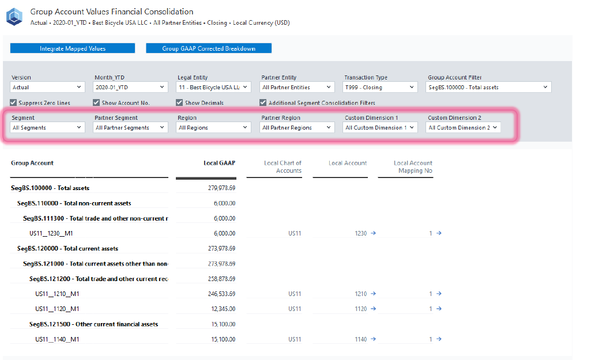Image resolution: width=610 pixels, height=364 pixels.
Task: Disable Show Decimals checkbox
Action: pos(180,103)
